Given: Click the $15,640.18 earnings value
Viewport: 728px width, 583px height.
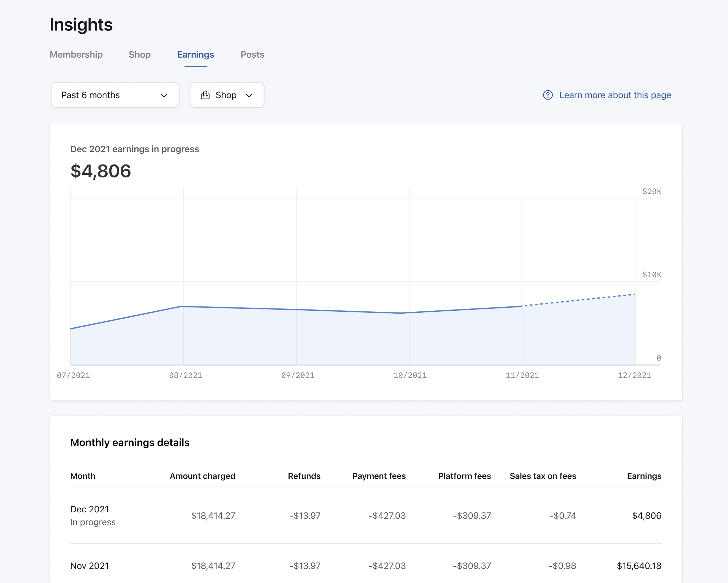Looking at the screenshot, I should [x=639, y=566].
